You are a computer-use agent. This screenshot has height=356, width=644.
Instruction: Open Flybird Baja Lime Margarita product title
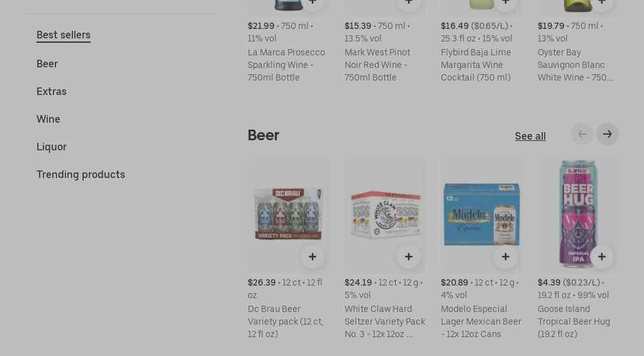point(476,65)
